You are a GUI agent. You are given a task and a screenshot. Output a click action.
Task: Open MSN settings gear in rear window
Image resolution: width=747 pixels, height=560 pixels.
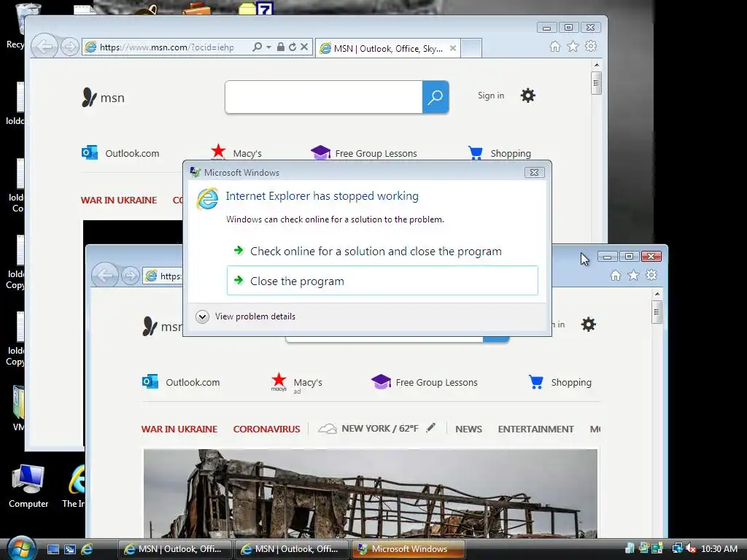pyautogui.click(x=528, y=96)
